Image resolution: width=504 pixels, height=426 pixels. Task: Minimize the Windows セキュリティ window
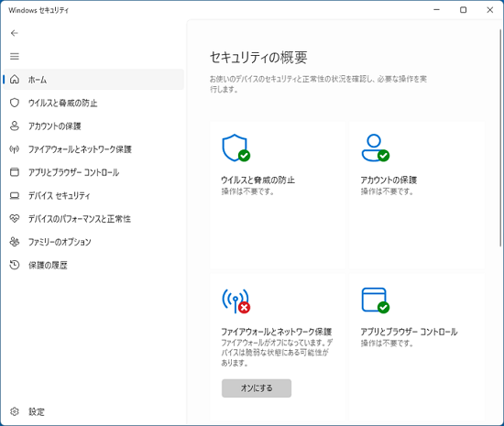click(436, 10)
